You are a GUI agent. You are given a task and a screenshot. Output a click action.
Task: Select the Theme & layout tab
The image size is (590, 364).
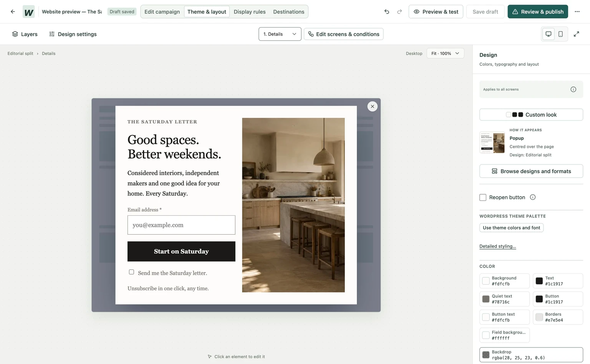coord(207,12)
